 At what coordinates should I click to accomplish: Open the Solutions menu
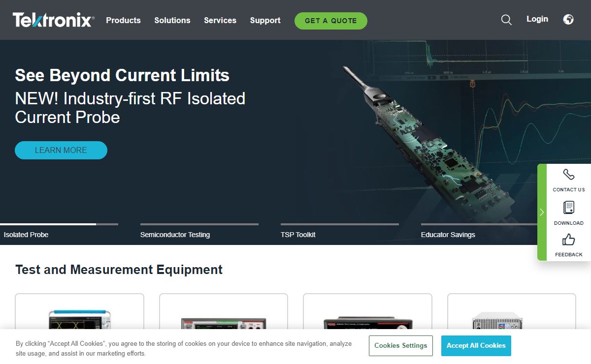click(172, 20)
